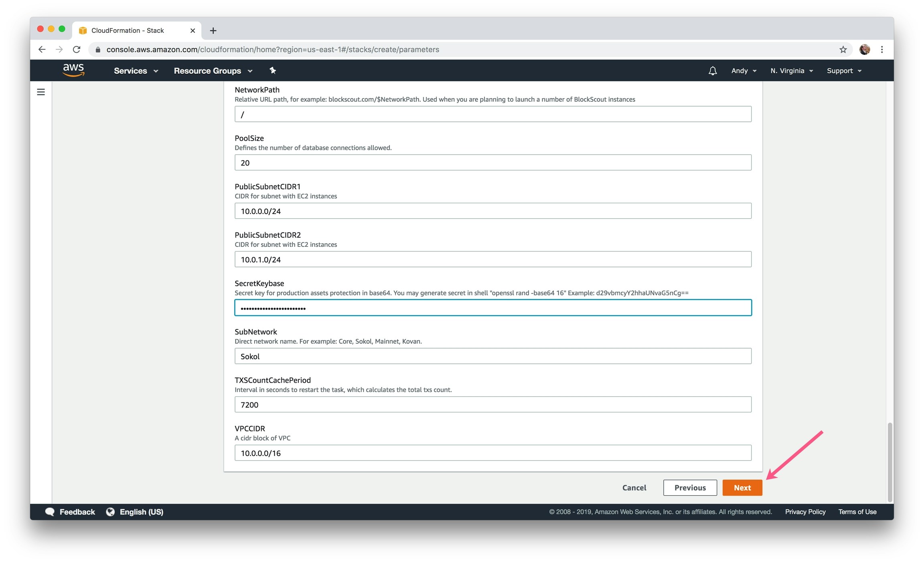The height and width of the screenshot is (563, 924).
Task: Click the SubNetwork field containing Sokol
Action: pos(493,356)
